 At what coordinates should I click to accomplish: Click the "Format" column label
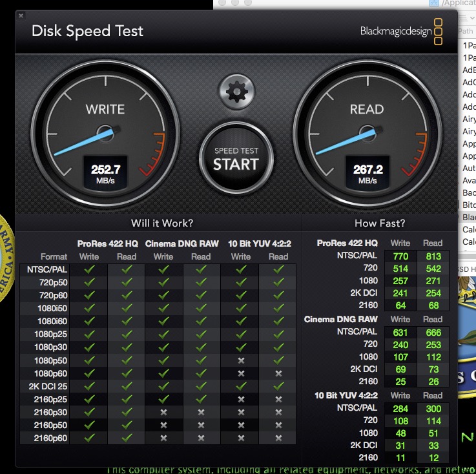tap(54, 257)
